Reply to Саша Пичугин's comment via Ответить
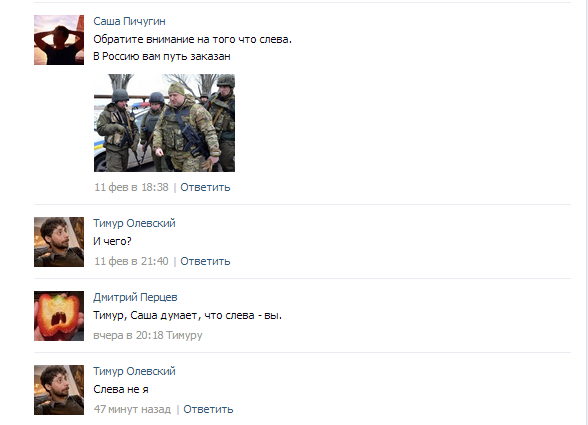Viewport: 588px width, 425px height. 205,187
